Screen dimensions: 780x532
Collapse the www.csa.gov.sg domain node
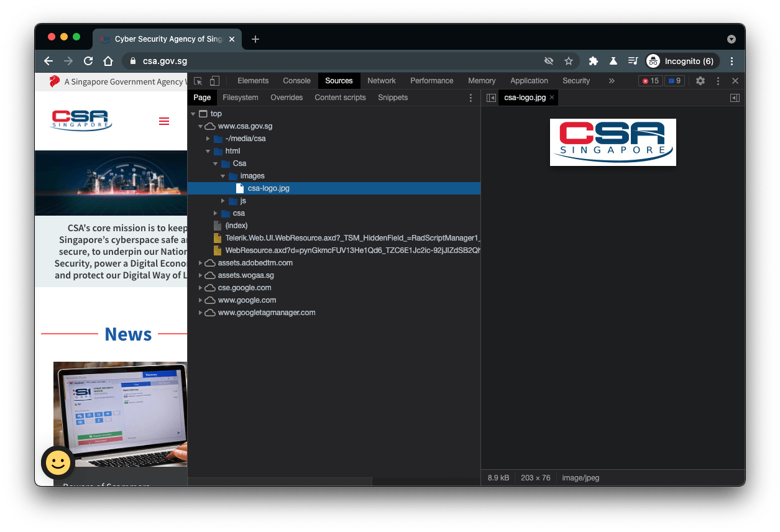(201, 126)
